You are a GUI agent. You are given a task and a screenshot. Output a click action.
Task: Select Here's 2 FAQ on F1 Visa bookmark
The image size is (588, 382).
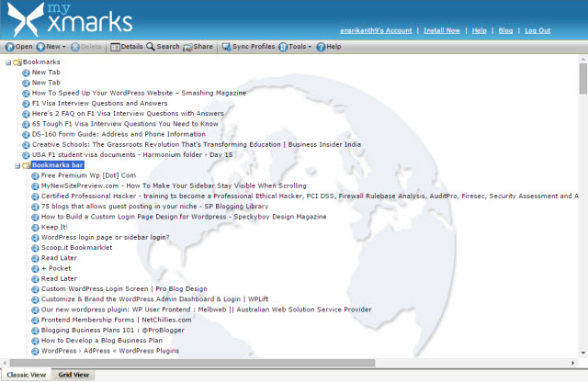[x=128, y=114]
